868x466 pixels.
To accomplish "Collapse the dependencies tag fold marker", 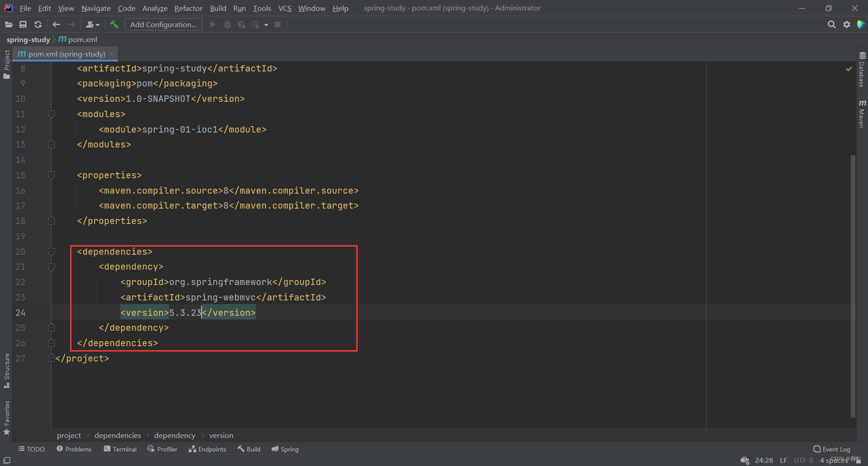I will click(52, 252).
